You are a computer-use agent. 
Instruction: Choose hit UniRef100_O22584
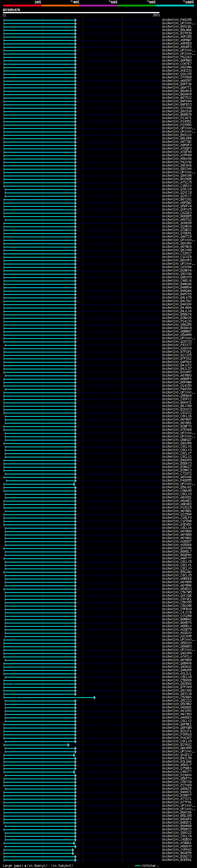point(177,515)
